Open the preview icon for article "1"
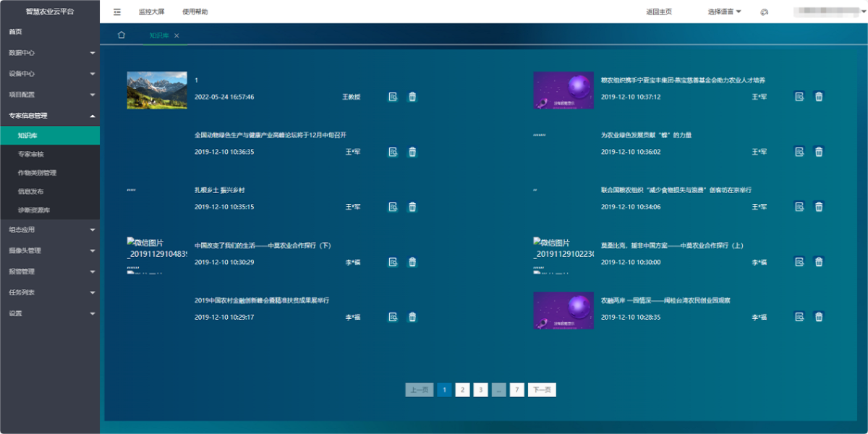The height and width of the screenshot is (434, 868). coord(393,96)
